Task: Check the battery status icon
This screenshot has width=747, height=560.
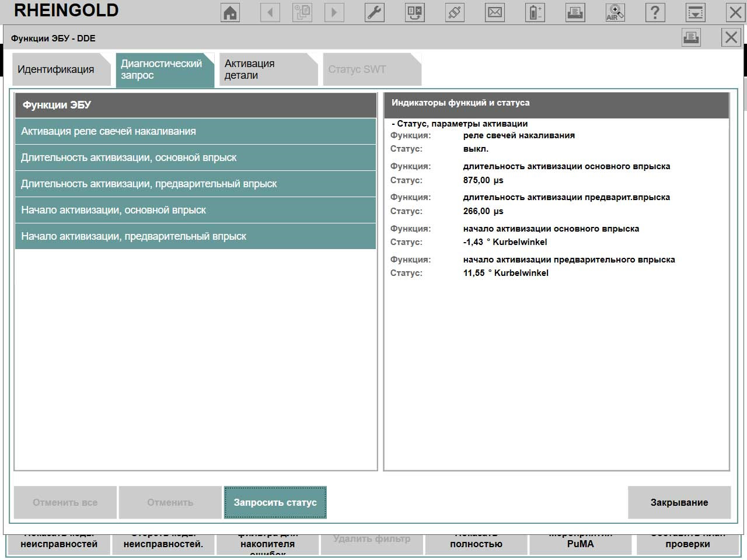Action: tap(535, 12)
